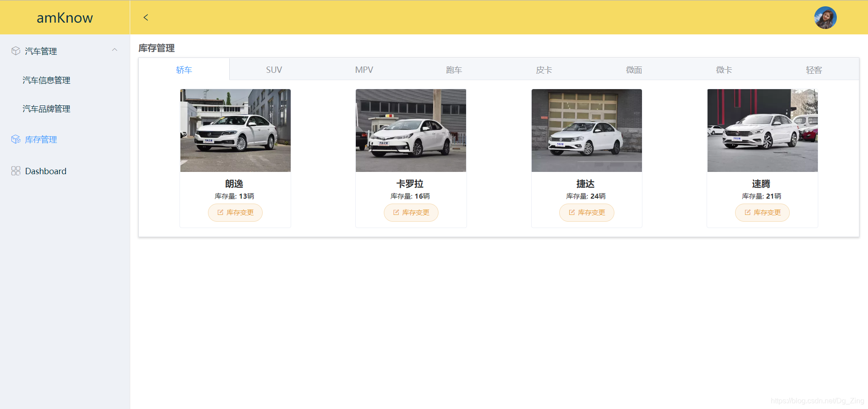Screen dimensions: 868x409
Task: Select 库存管理 in the sidebar
Action: pos(41,139)
